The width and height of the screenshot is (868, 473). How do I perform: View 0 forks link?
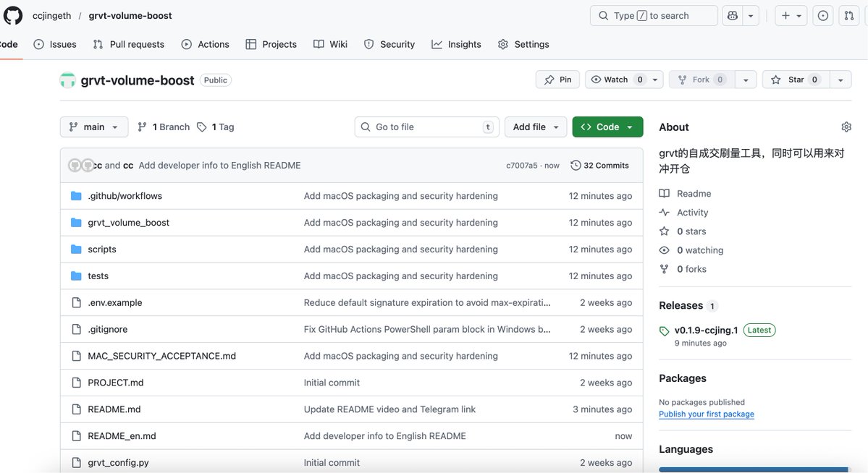coord(683,269)
